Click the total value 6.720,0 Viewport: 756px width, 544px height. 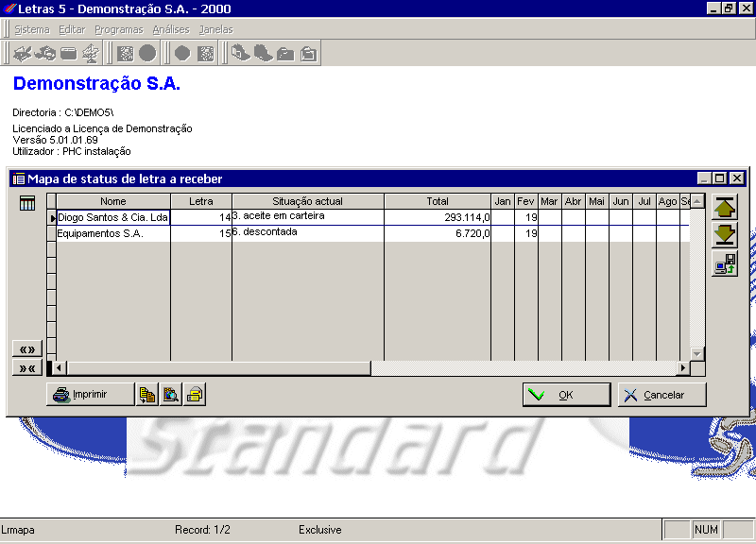[x=438, y=233]
